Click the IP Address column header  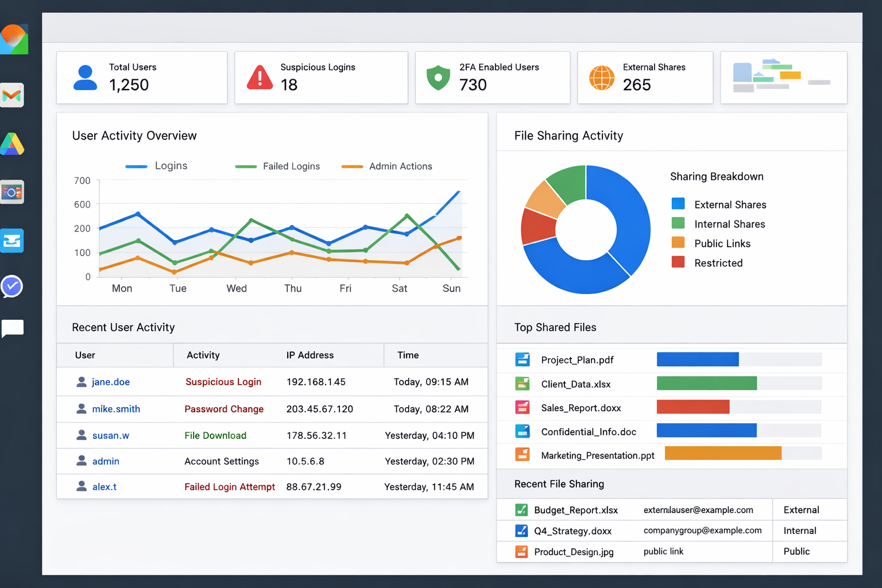310,355
